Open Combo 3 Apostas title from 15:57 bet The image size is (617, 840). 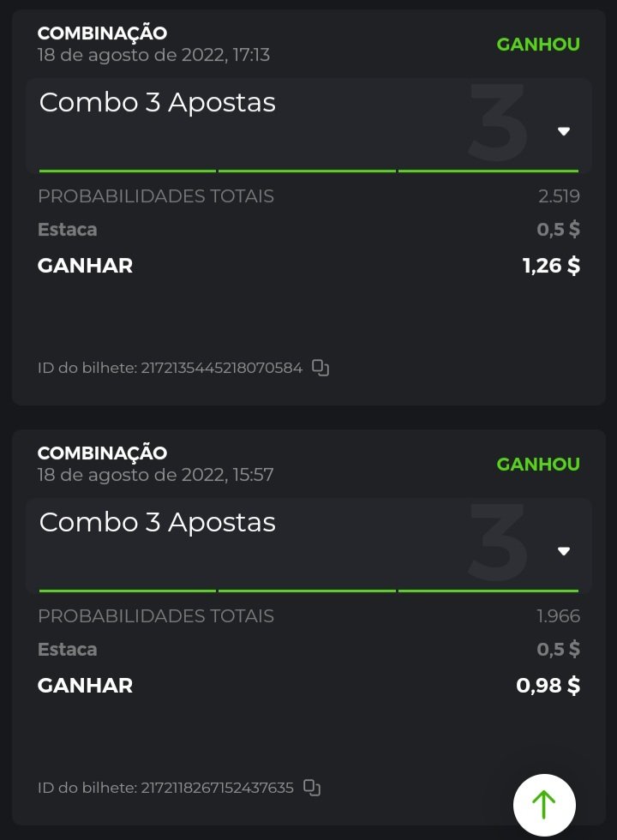158,522
